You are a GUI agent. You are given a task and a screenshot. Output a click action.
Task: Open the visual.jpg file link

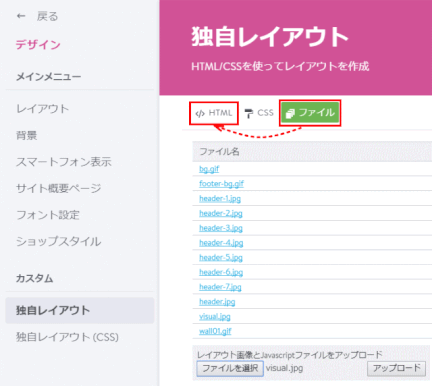pos(215,316)
